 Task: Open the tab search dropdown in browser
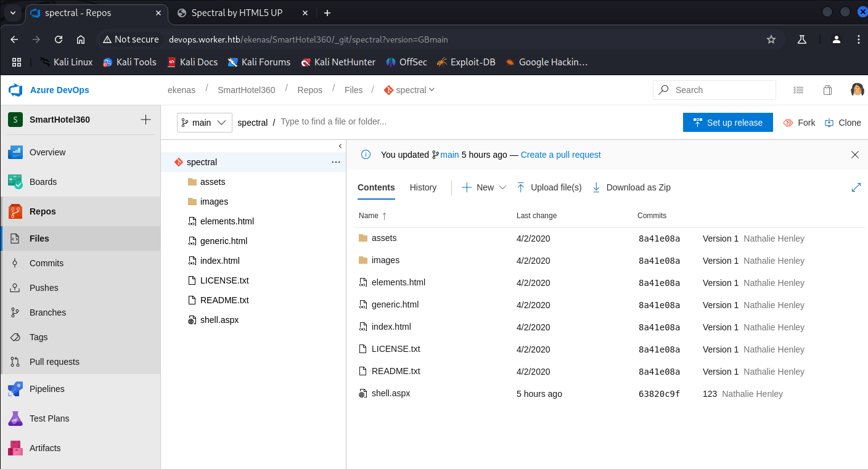click(13, 13)
